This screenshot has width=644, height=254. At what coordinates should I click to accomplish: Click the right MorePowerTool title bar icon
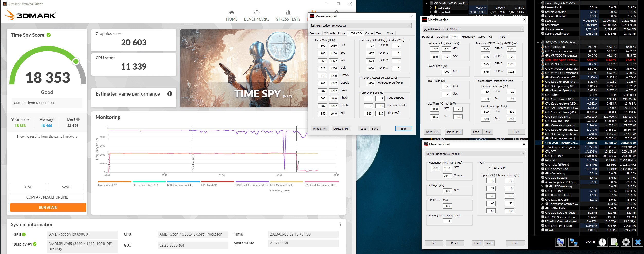pos(425,20)
